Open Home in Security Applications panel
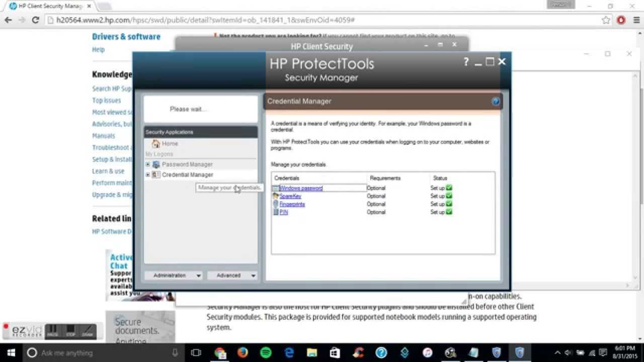Viewport: 644px width, 362px height. [170, 143]
